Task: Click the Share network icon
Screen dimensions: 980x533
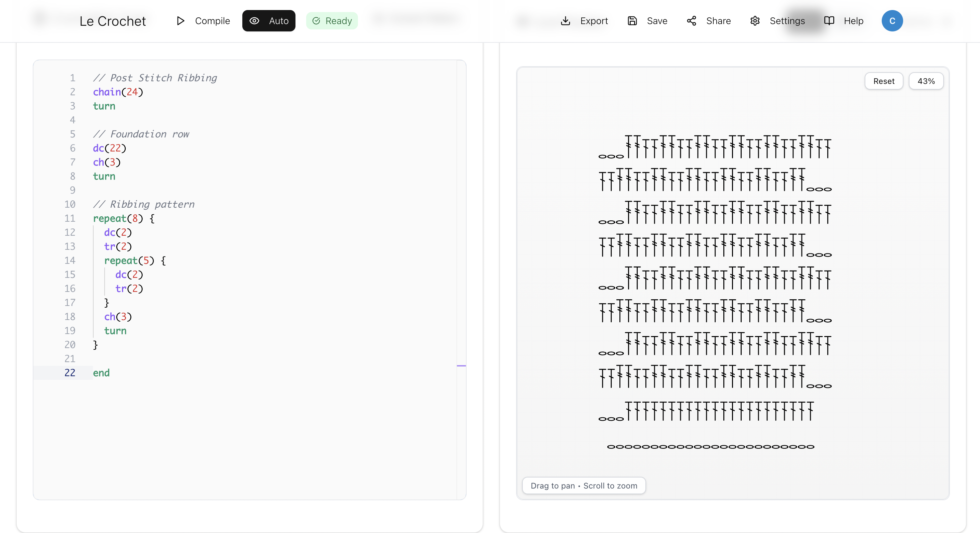Action: [691, 21]
